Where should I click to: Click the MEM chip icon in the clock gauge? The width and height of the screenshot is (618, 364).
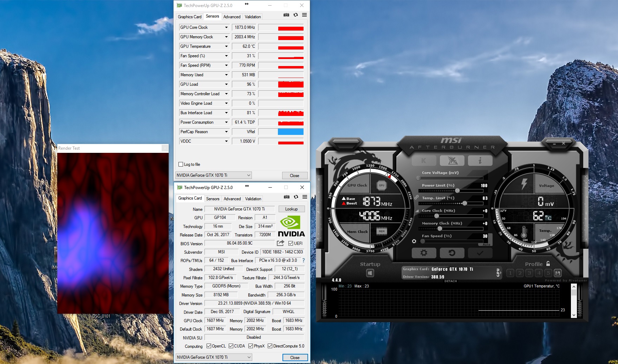point(382,231)
